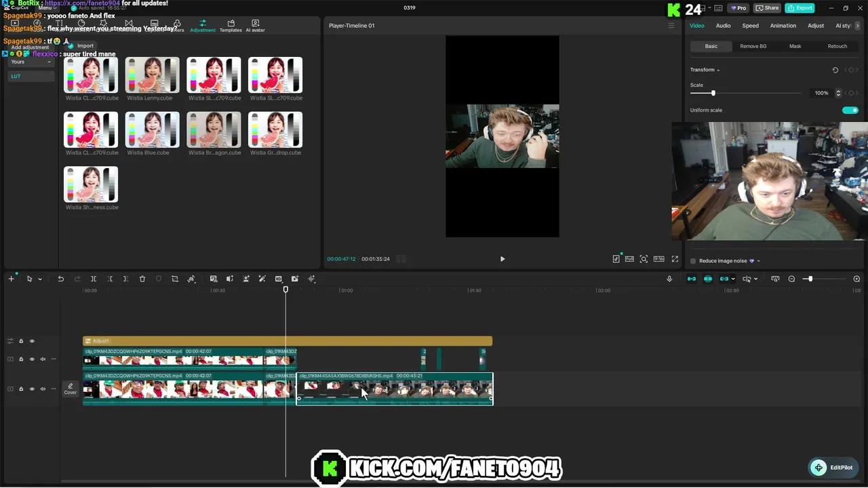Screen dimensions: 868x488
Task: Toggle the linkage icon in timeline toolbar
Action: click(x=724, y=279)
